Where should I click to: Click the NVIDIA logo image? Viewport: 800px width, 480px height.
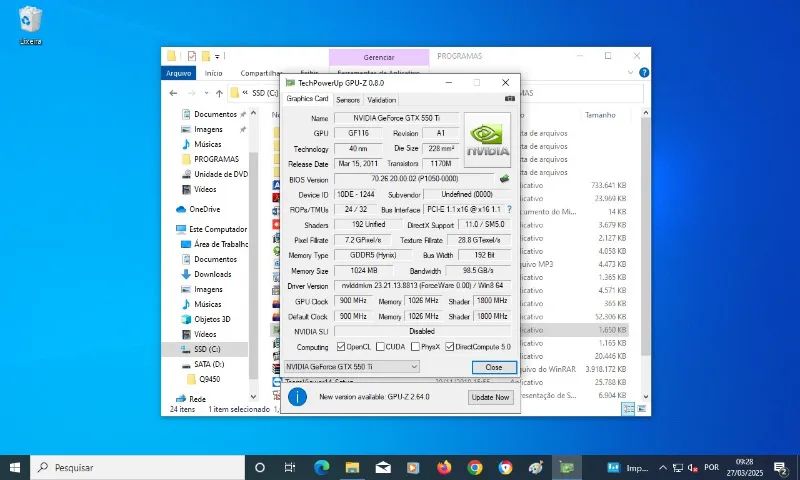[487, 140]
